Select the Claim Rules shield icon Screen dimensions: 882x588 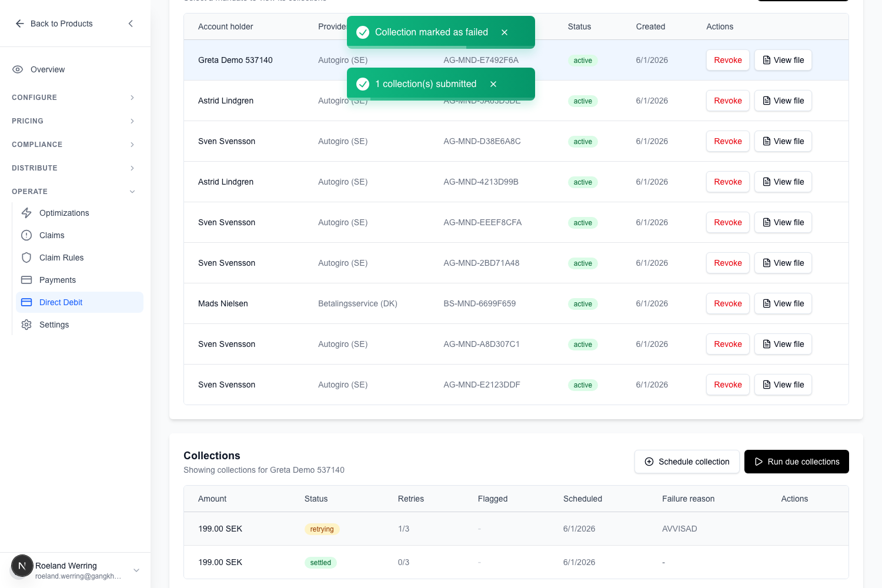click(26, 258)
